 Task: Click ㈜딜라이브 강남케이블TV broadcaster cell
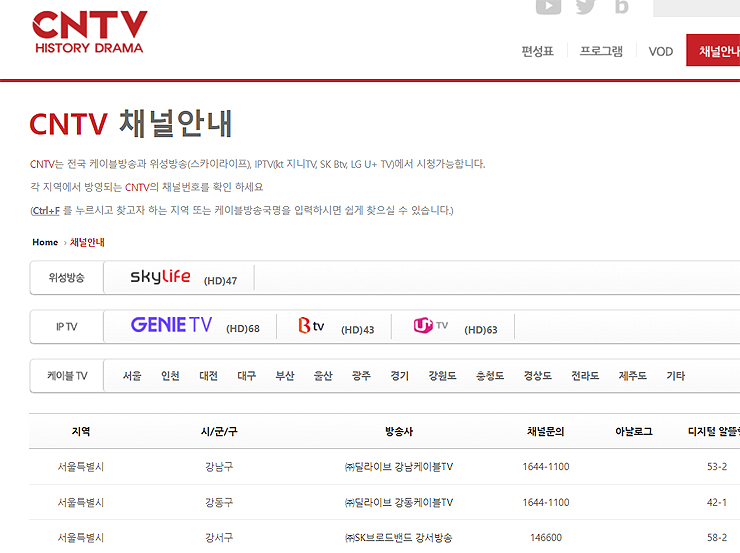399,467
